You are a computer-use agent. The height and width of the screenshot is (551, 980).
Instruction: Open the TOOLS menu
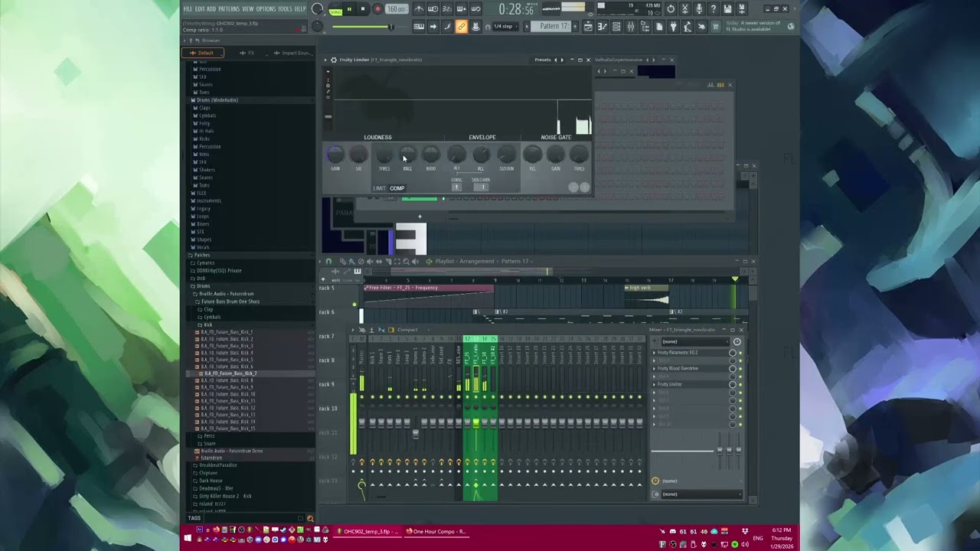point(285,9)
